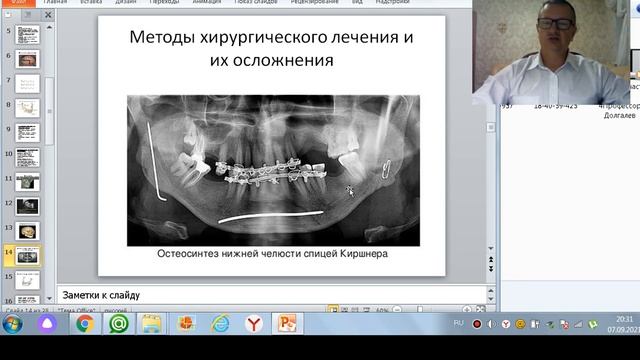This screenshot has height=360, width=640.
Task: Click the slide title 'Методы хирургического лечения'
Action: (x=271, y=48)
